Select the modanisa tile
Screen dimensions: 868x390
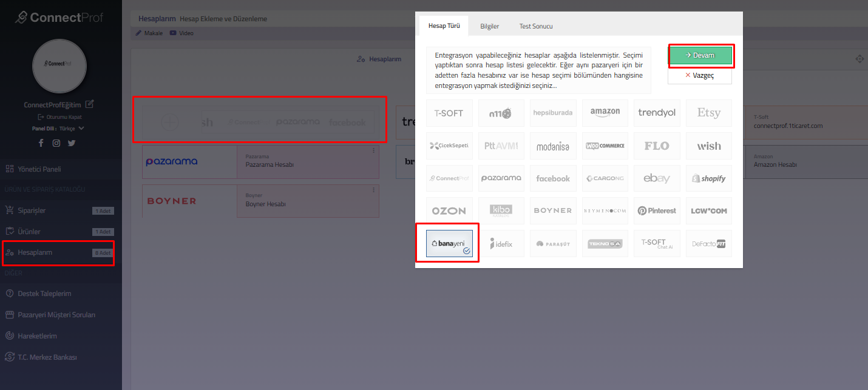coord(553,146)
